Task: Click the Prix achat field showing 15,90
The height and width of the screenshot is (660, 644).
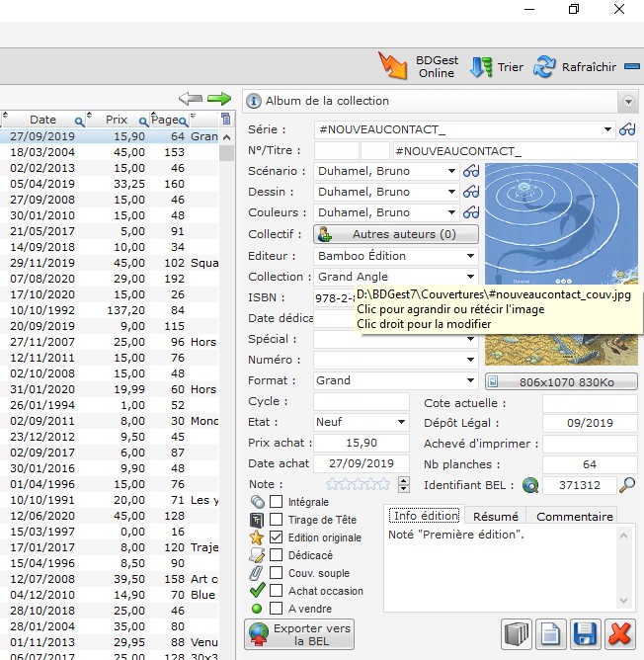Action: (x=362, y=443)
